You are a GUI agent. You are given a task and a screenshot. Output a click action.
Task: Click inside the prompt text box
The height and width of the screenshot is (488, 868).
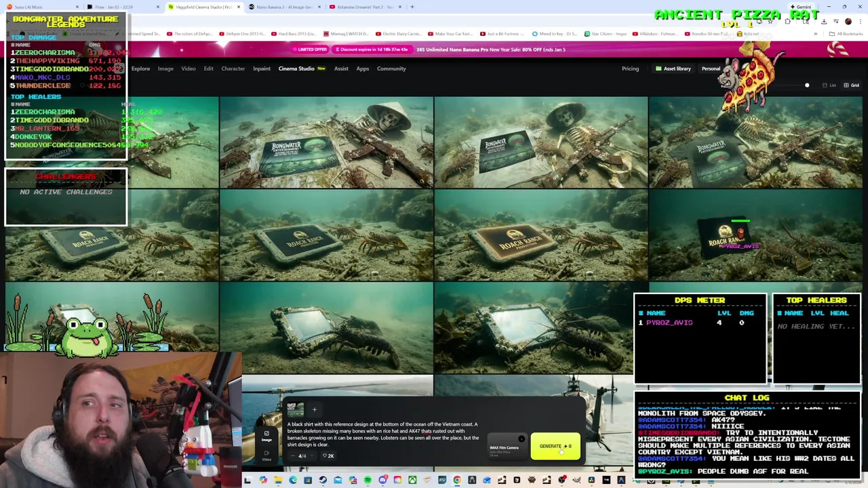click(383, 434)
